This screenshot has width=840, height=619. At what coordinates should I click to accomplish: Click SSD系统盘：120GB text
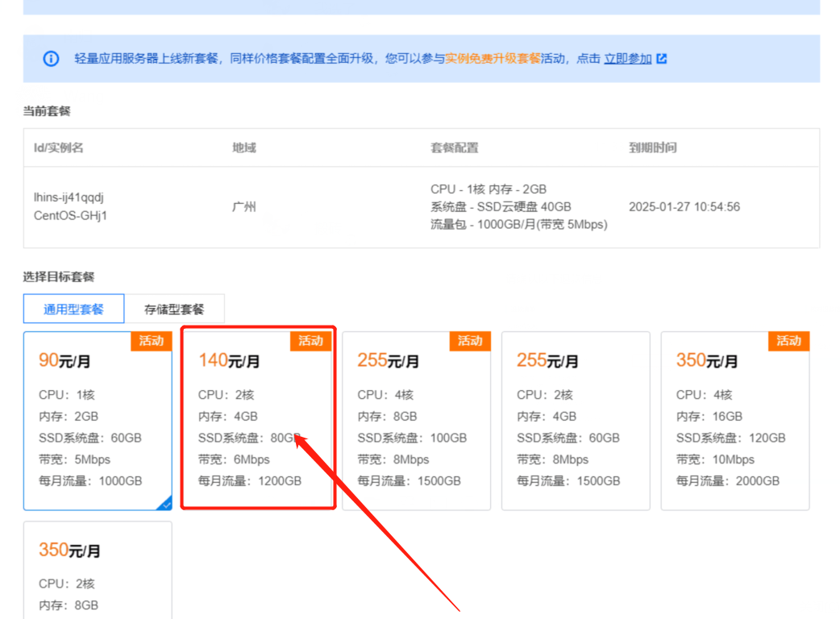point(730,438)
